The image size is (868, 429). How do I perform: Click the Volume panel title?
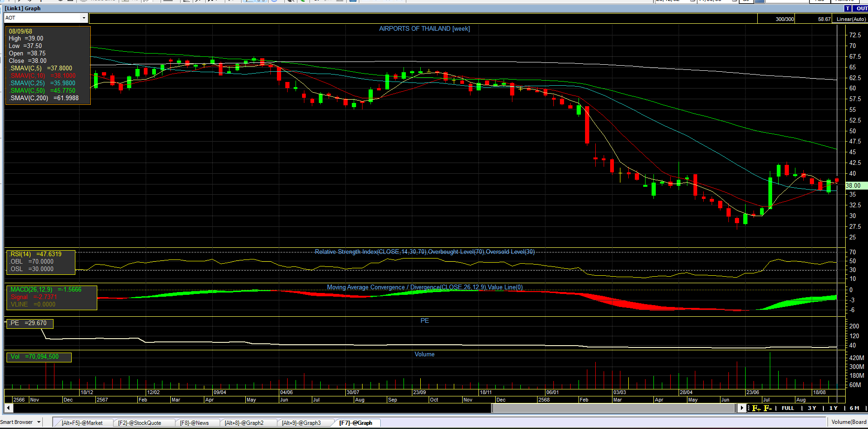pos(424,354)
